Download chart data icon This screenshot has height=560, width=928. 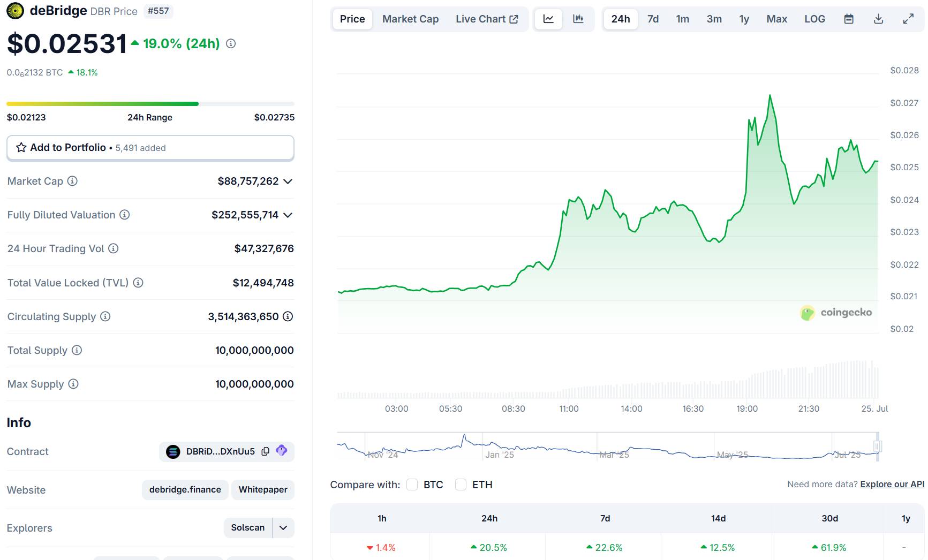coord(879,19)
